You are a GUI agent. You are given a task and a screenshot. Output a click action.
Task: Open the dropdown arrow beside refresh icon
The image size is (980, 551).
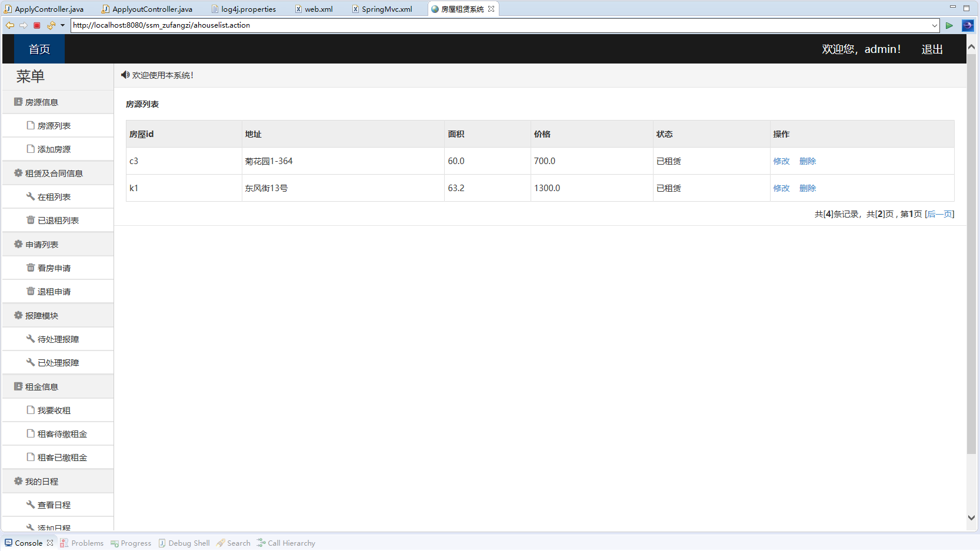click(62, 25)
